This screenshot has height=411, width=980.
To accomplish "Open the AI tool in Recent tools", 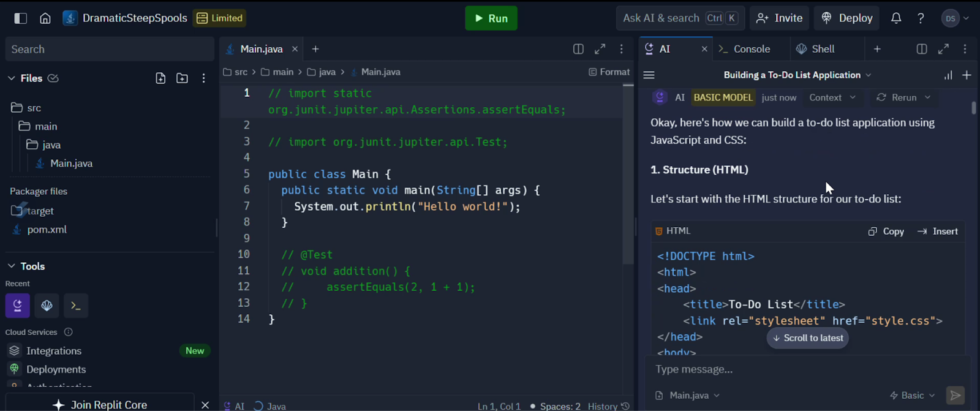I will (17, 306).
